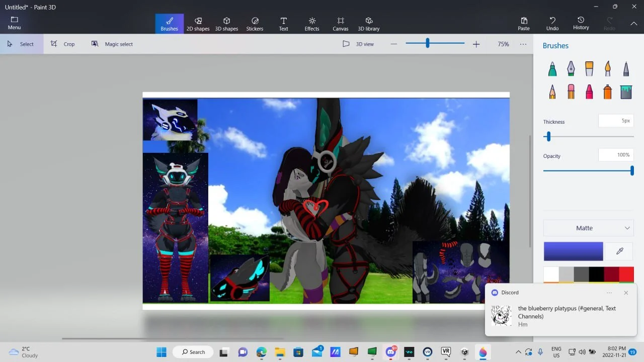Select the Watercolor brush
This screenshot has width=644, height=362.
[x=608, y=68]
